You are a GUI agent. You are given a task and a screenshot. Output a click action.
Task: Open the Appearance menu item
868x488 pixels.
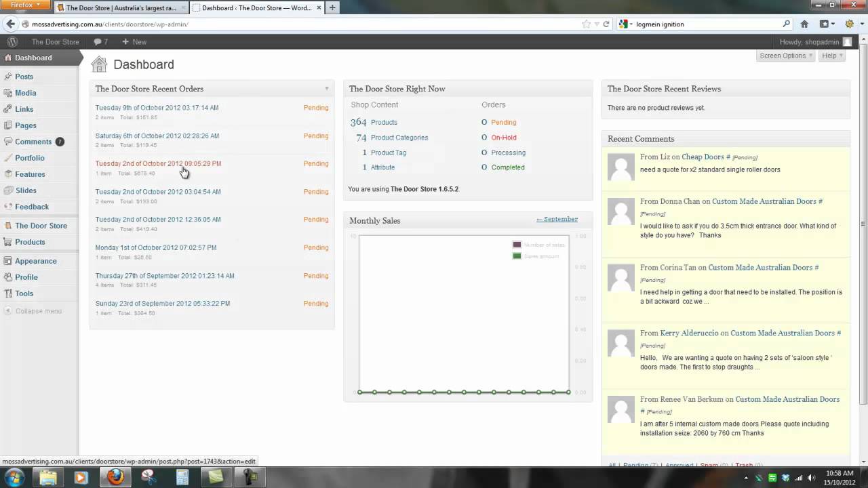36,261
